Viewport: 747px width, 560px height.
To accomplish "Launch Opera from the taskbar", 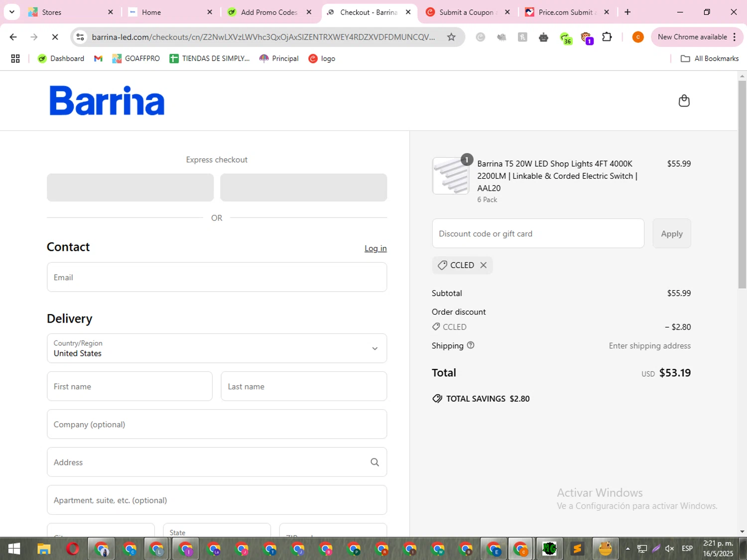I will coord(73,549).
